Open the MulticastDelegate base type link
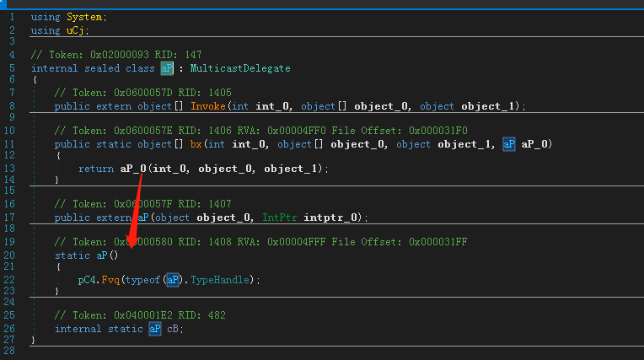 pyautogui.click(x=240, y=68)
